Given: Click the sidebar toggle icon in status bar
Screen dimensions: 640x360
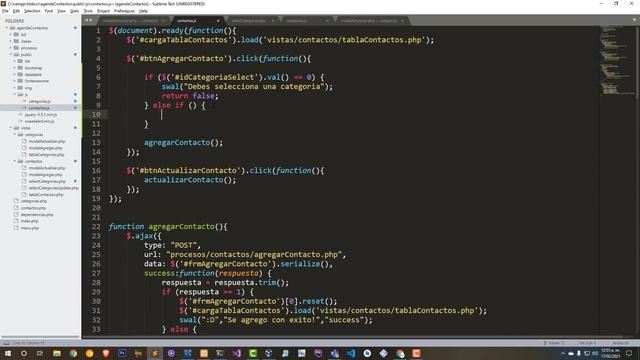Looking at the screenshot, I should pyautogui.click(x=6, y=343).
